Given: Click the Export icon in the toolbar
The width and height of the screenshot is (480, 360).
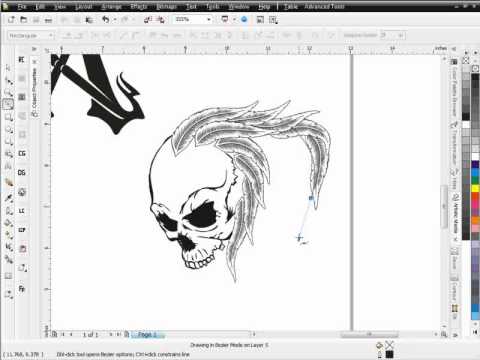Looking at the screenshot, I should tap(161, 20).
